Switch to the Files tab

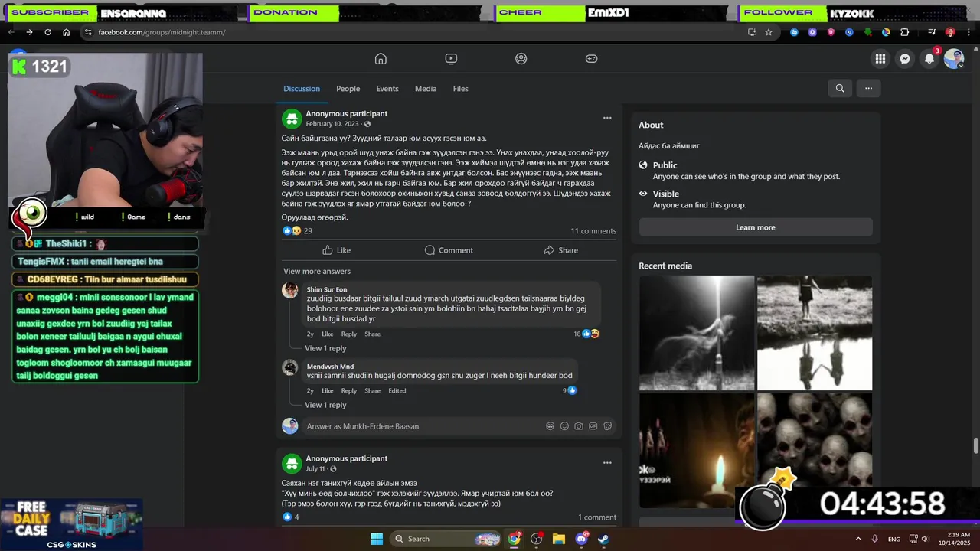click(460, 89)
